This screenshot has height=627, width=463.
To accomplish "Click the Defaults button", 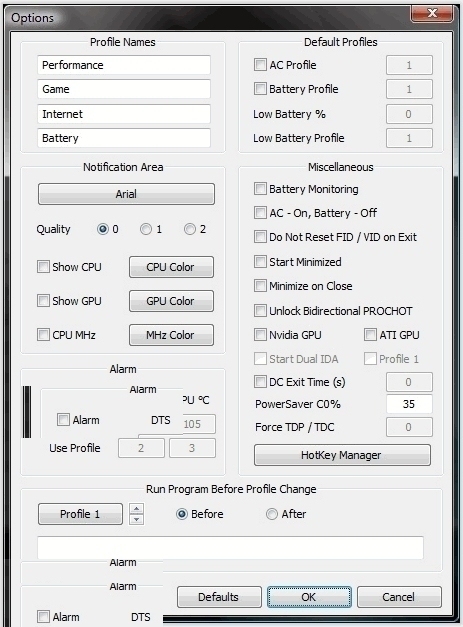I will pyautogui.click(x=219, y=597).
